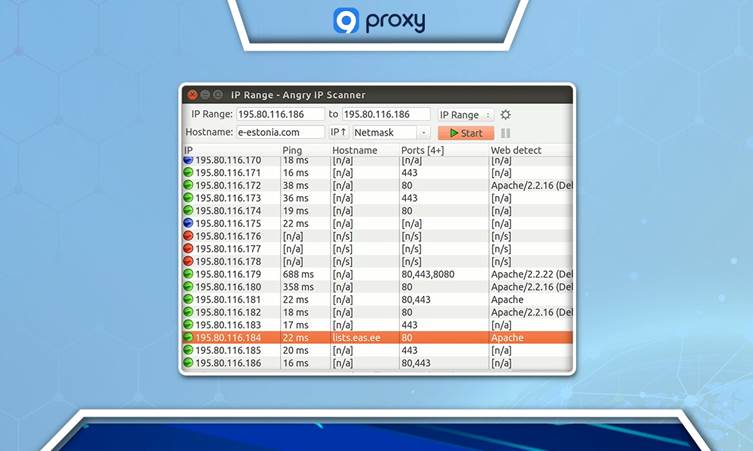Click the 9proxy logo

tap(379, 21)
